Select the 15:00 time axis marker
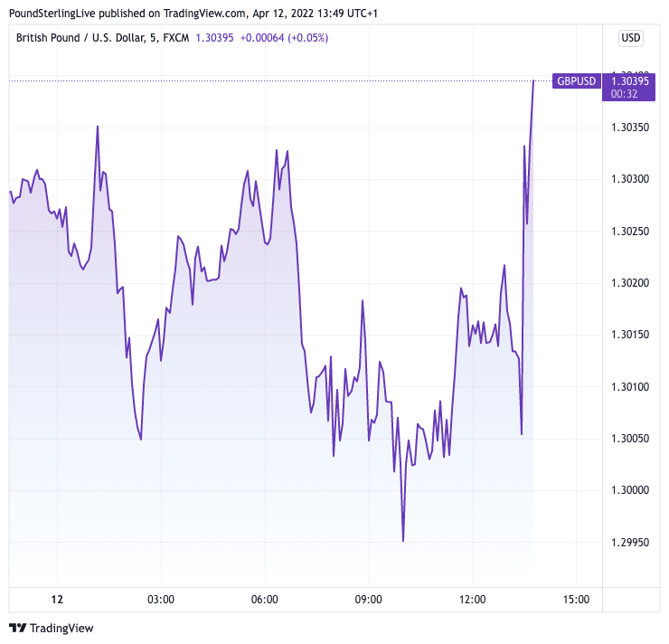 pos(576,599)
